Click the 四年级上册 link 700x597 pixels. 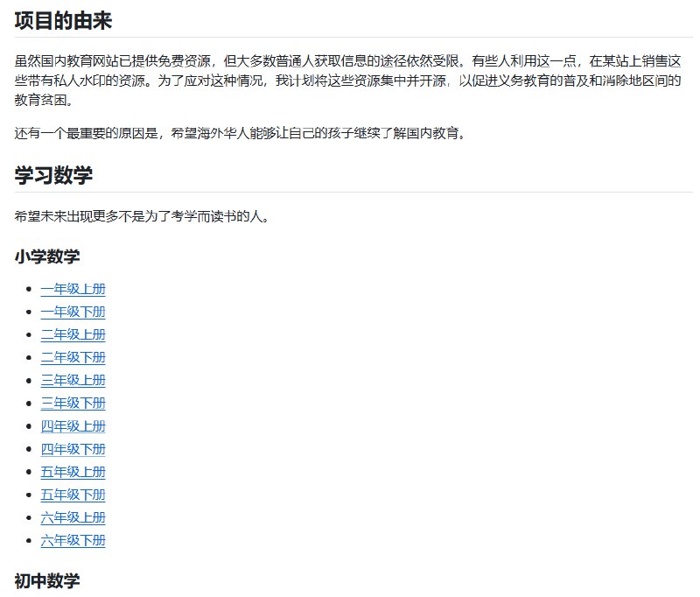73,425
